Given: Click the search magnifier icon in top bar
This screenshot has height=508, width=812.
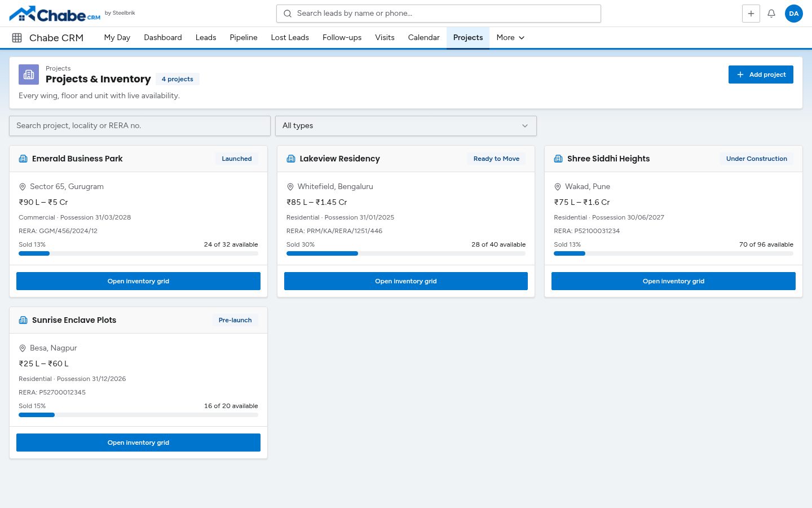Looking at the screenshot, I should [288, 14].
